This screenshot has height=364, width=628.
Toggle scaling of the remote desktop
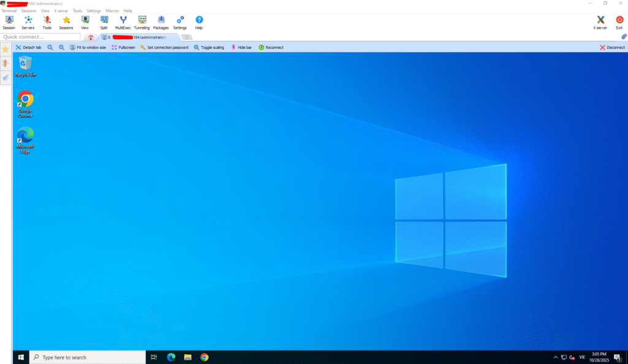tap(209, 47)
